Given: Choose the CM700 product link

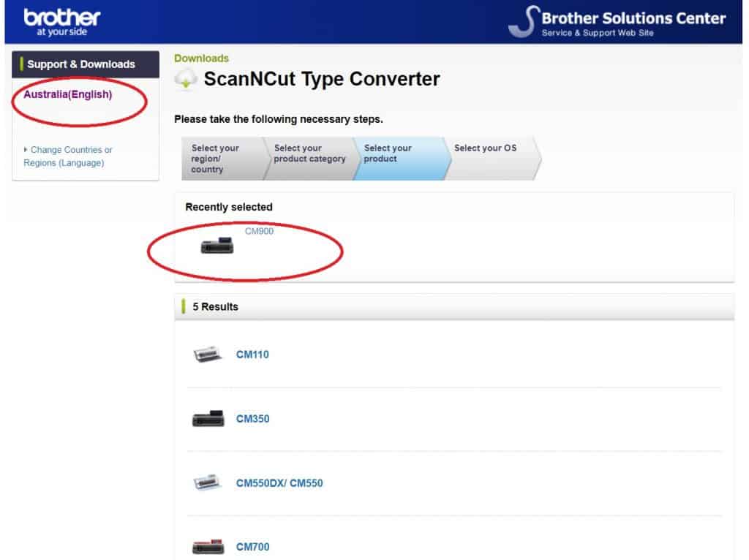Looking at the screenshot, I should click(252, 547).
